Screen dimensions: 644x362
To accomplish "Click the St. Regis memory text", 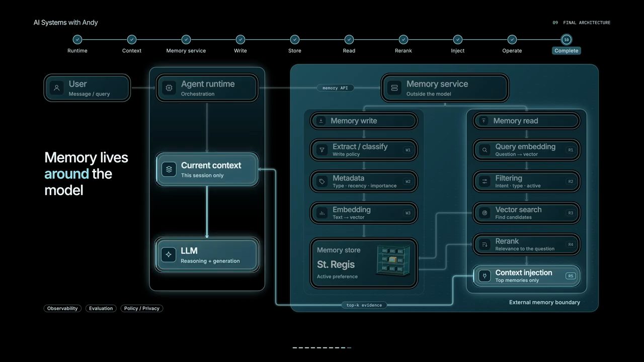I will [x=336, y=264].
